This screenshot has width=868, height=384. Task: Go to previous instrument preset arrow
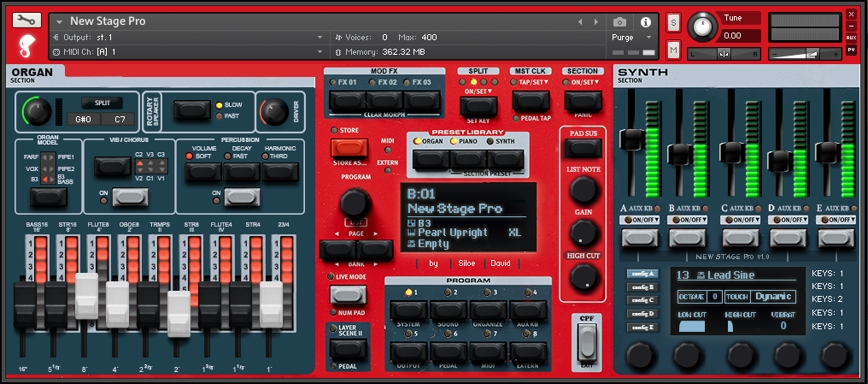pyautogui.click(x=580, y=22)
